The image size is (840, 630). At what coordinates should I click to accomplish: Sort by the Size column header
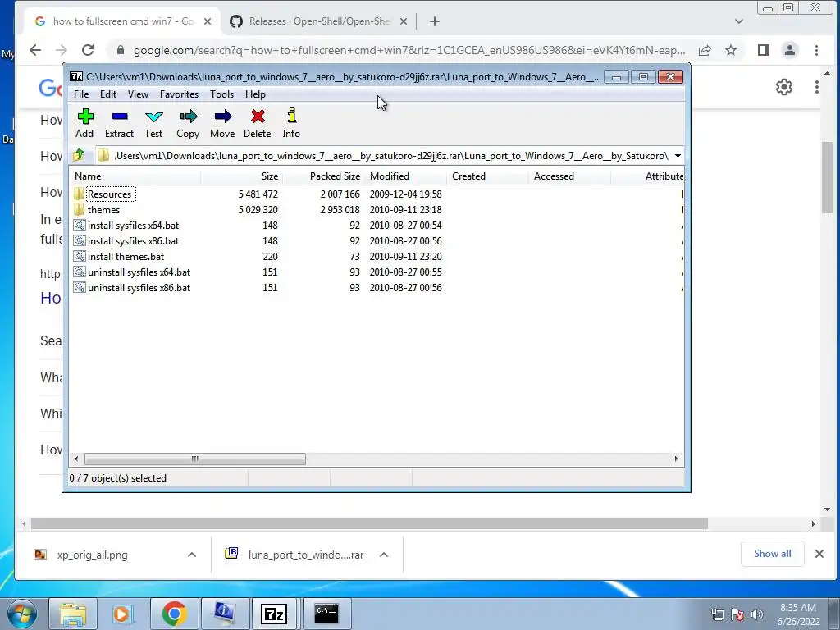pos(242,176)
